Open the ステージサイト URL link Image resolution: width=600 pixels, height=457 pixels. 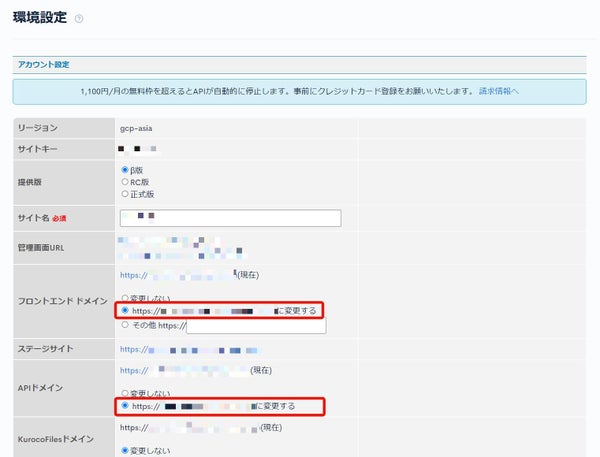pyautogui.click(x=190, y=349)
